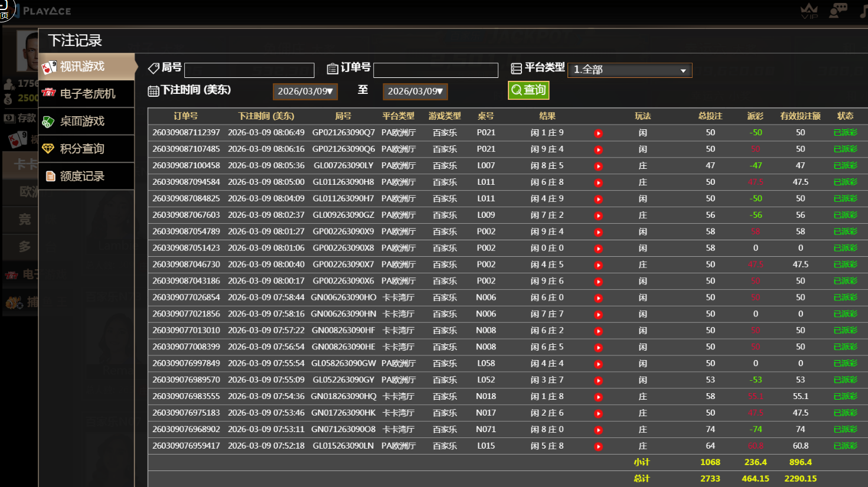Open the start date picker 2026/03/09
This screenshot has width=868, height=487.
305,91
